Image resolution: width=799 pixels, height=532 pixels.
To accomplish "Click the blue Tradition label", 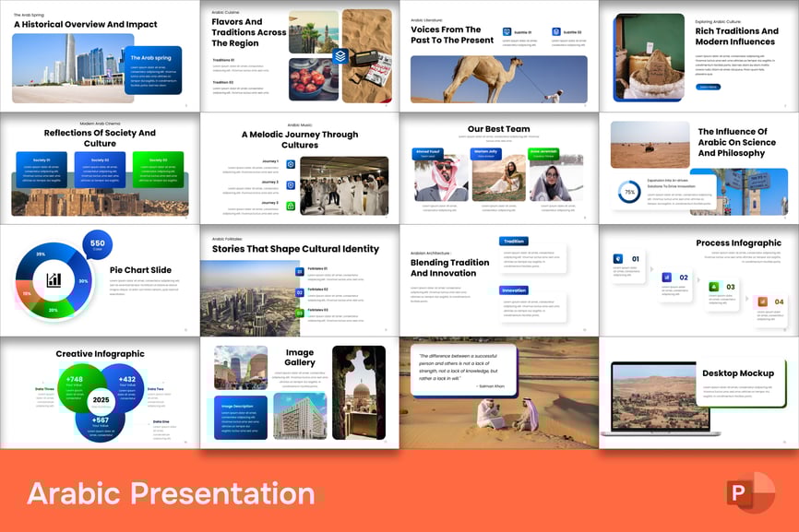I will click(514, 242).
